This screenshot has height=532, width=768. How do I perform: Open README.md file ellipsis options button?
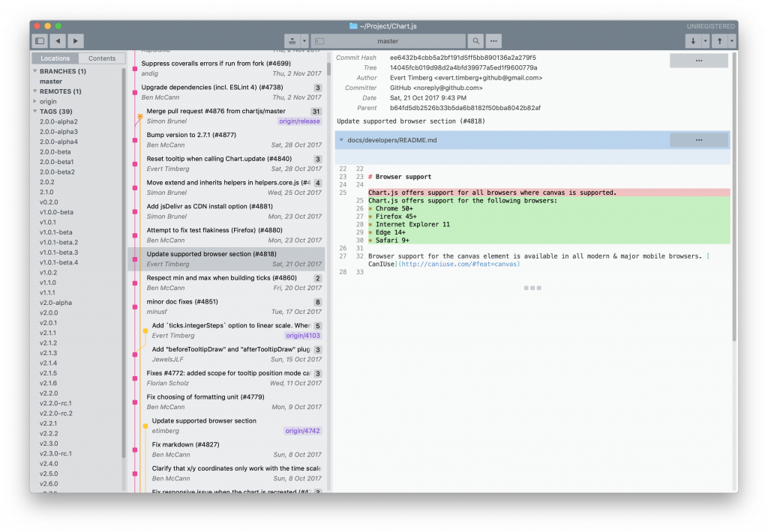point(699,140)
